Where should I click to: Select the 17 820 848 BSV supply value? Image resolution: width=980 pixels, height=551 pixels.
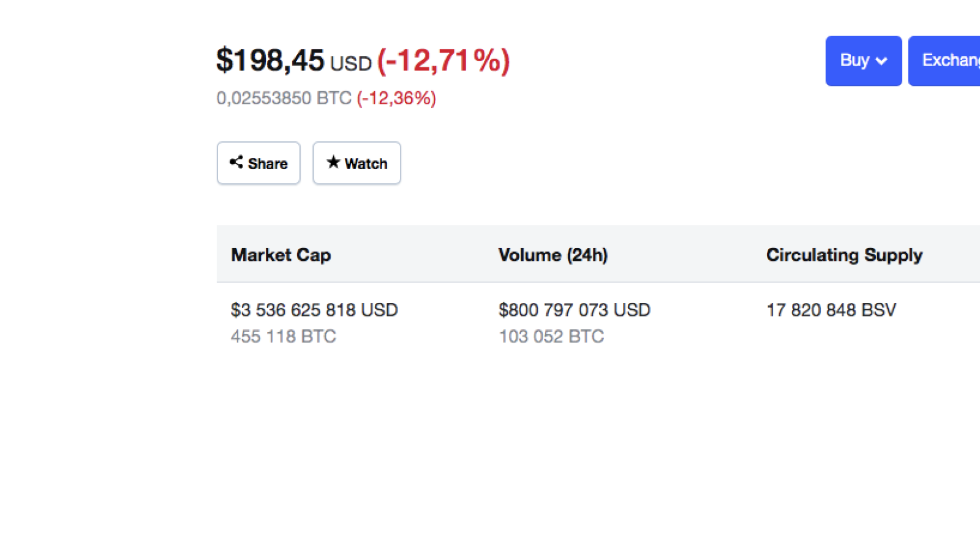831,310
